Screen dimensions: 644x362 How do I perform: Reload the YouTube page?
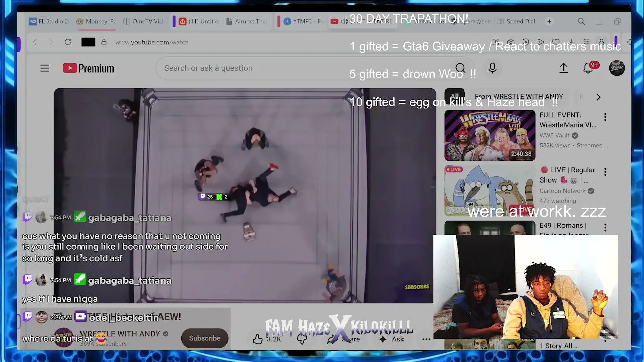pyautogui.click(x=68, y=42)
